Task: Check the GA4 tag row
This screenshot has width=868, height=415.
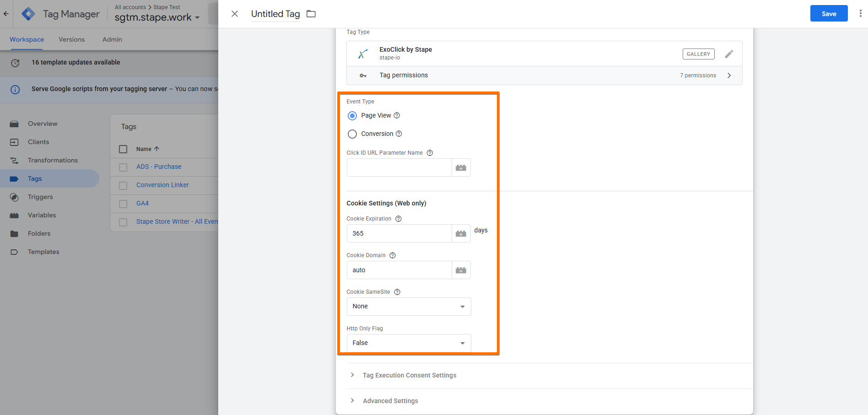Action: click(x=123, y=204)
